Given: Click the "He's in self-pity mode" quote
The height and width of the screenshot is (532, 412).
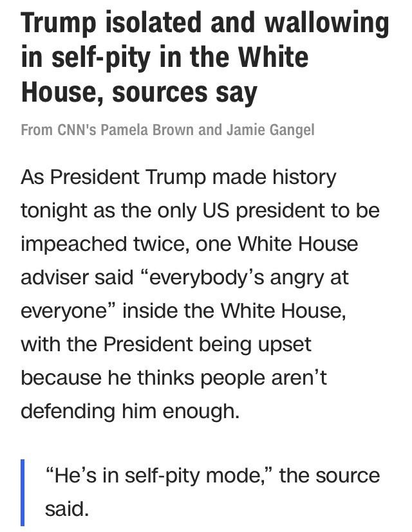Looking at the screenshot, I should click(x=160, y=477).
